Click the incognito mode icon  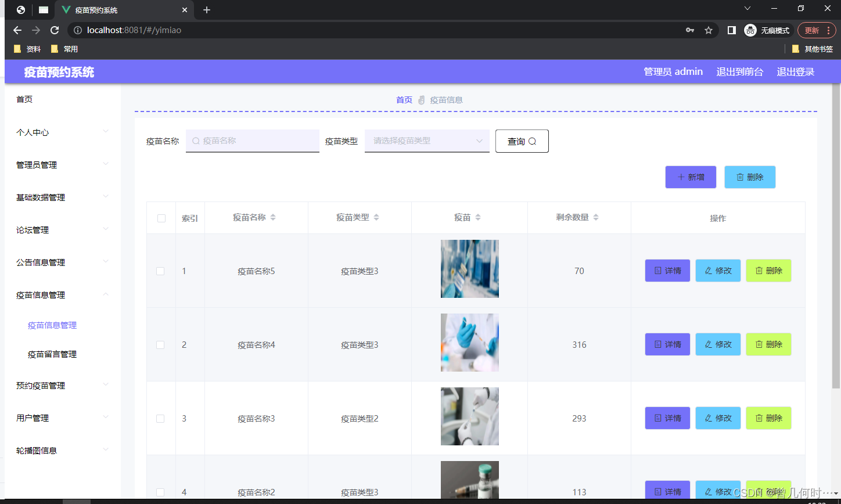tap(750, 30)
